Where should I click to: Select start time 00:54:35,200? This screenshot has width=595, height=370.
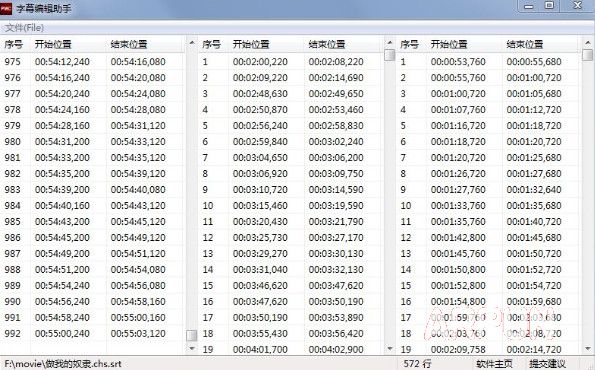[62, 173]
